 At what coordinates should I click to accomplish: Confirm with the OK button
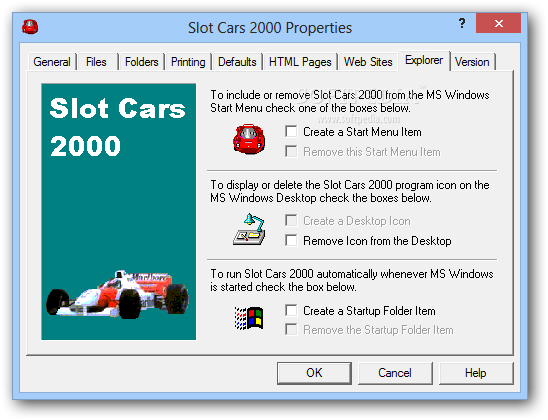click(314, 373)
